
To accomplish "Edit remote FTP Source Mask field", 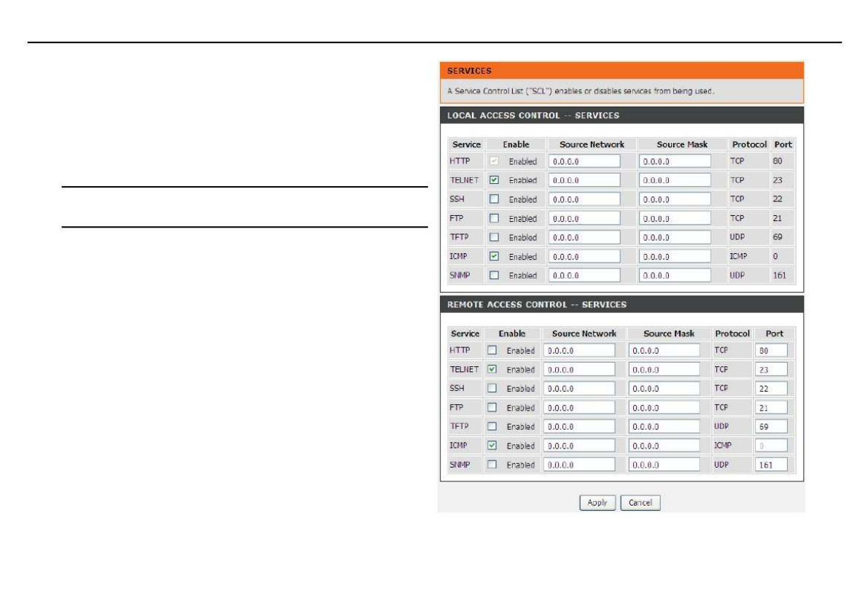I will [664, 407].
